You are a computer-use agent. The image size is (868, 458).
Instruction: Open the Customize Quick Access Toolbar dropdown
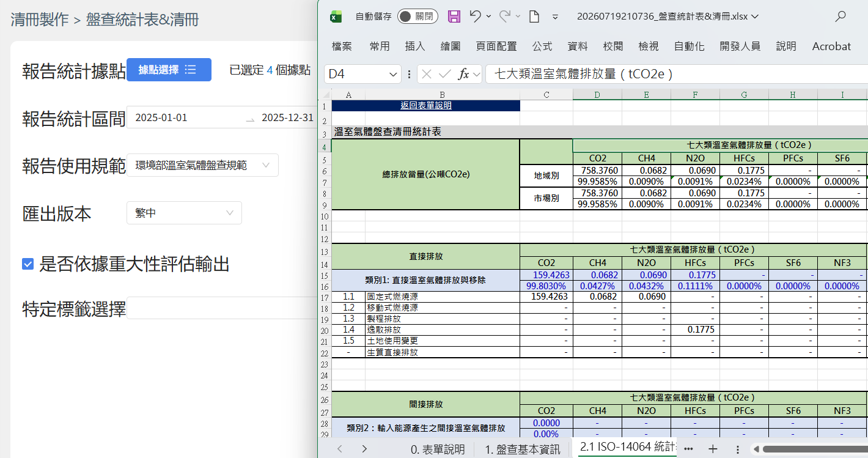(x=555, y=17)
